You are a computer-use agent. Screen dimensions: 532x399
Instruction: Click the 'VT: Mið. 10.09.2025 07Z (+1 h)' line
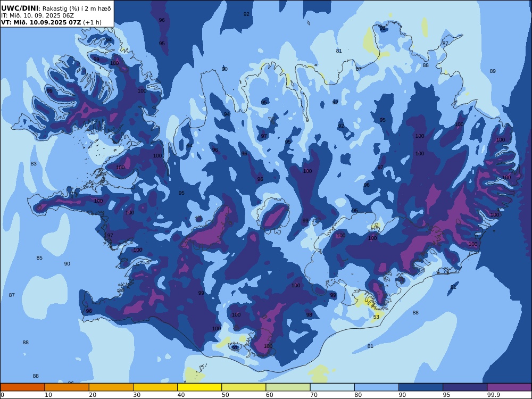click(x=51, y=22)
